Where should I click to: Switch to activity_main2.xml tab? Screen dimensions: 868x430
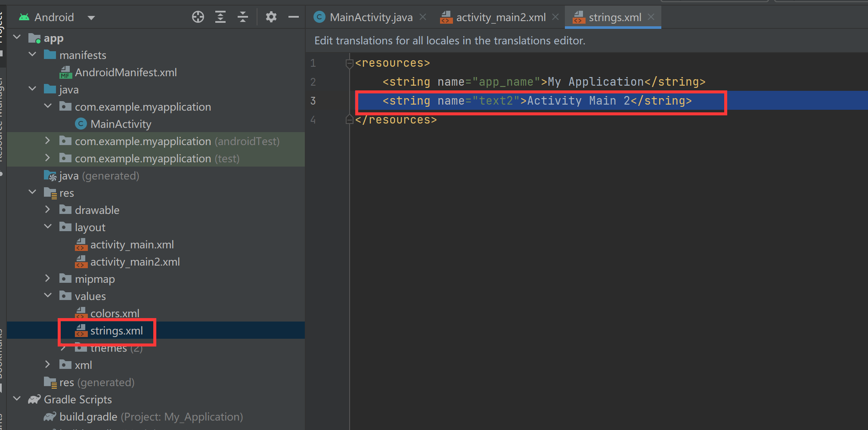pyautogui.click(x=500, y=17)
